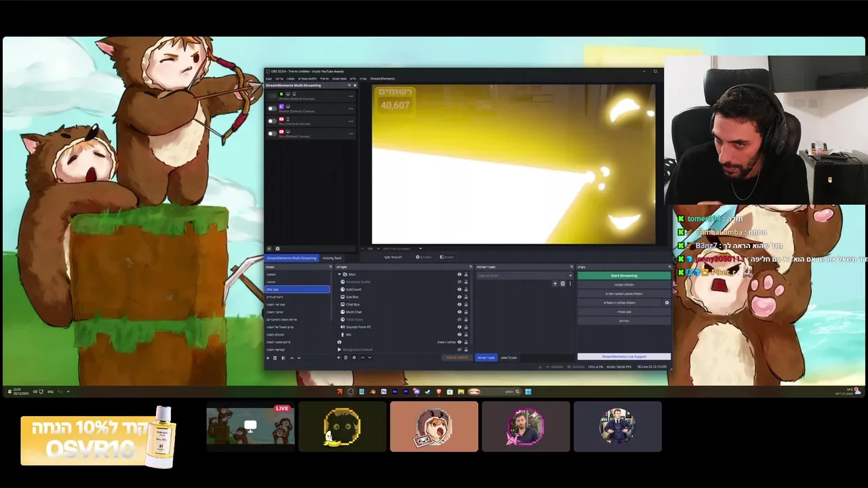
Task: Delete selected source with trash icon
Action: tap(346, 358)
